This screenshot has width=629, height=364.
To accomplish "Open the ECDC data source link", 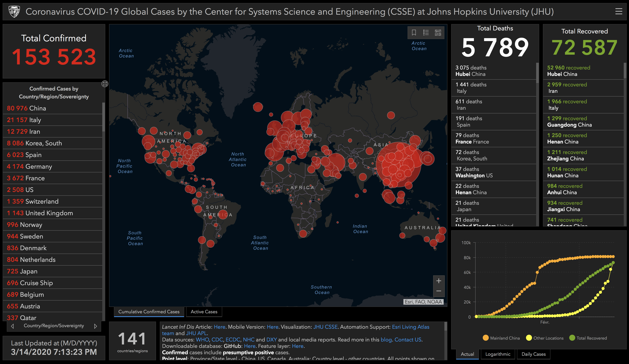I will (x=233, y=340).
